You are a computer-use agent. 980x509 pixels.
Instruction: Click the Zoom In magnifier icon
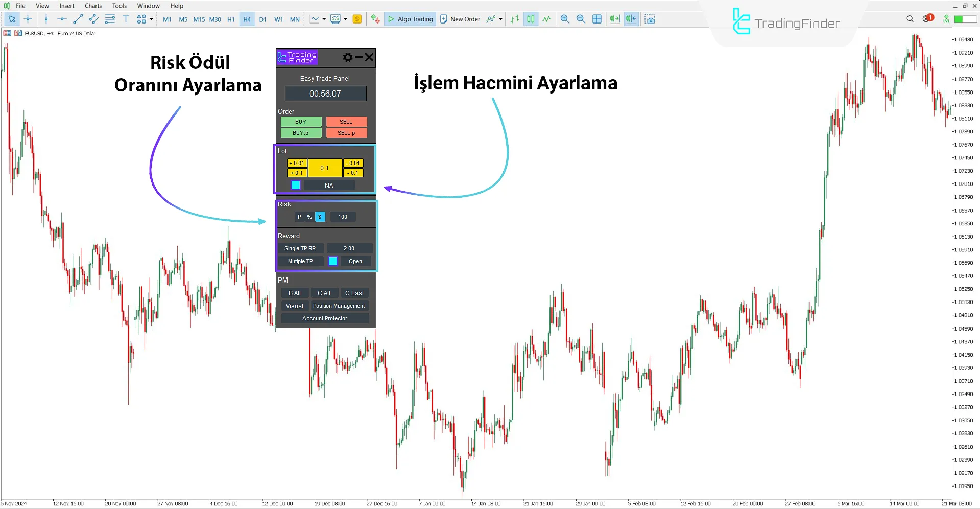pyautogui.click(x=565, y=19)
